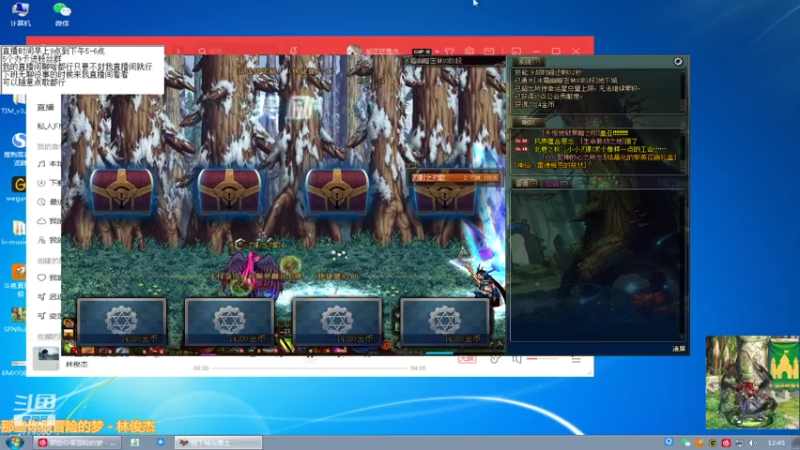This screenshot has width=800, height=450.
Task: Click the user avatar in music player title bar
Action: coord(354,51)
